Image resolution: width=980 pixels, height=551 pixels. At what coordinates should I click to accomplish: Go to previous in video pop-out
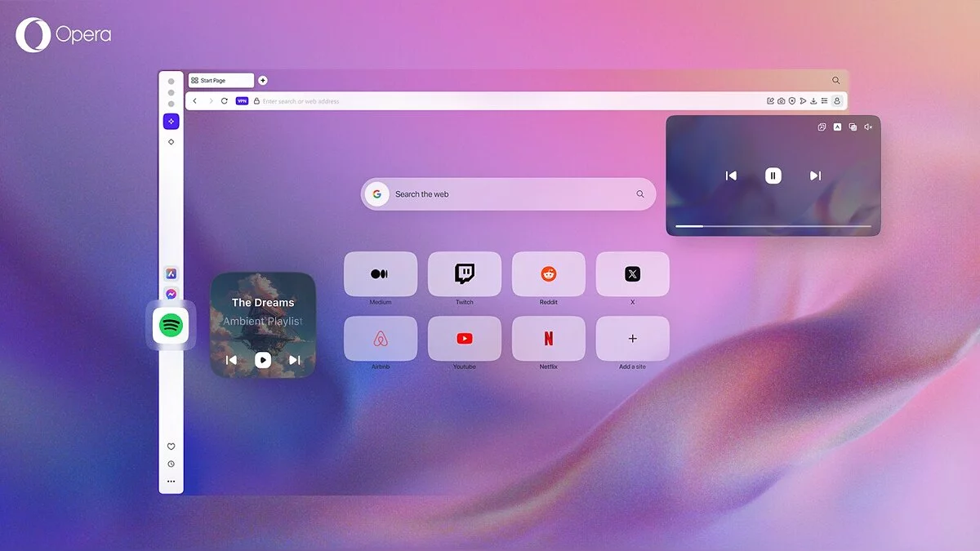tap(732, 176)
